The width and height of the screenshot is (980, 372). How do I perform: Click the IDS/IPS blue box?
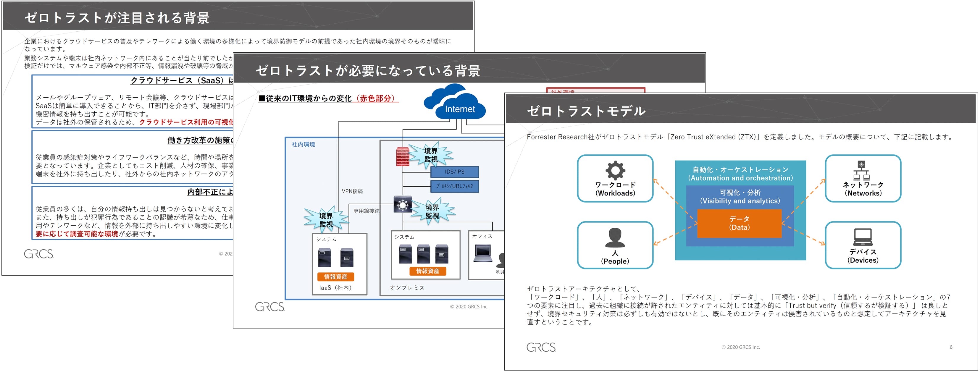coord(455,172)
